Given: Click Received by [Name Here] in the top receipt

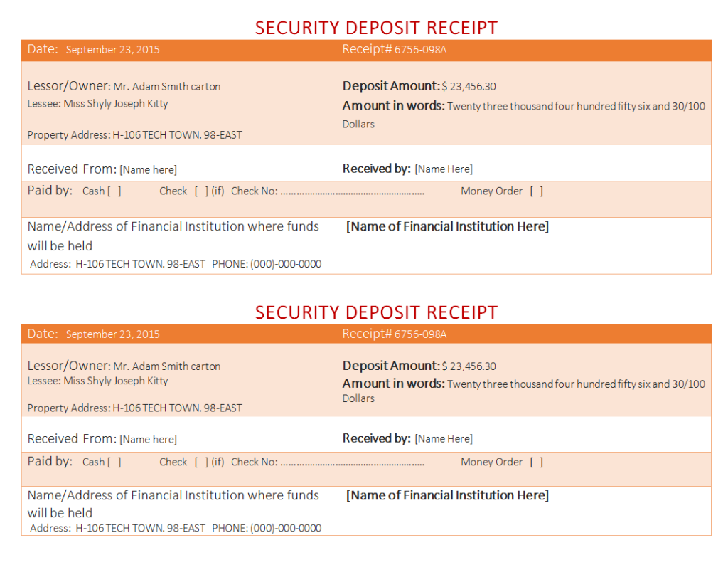Looking at the screenshot, I should coord(444,169).
